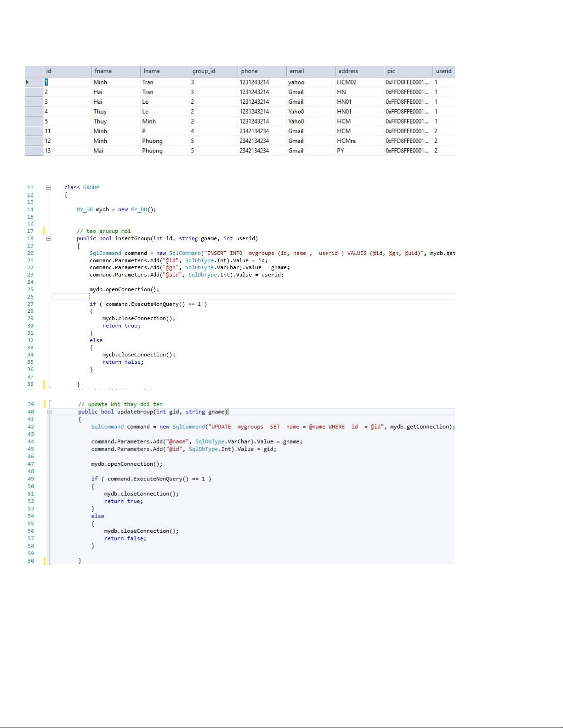
Task: Click "mydb.openConnection();" on line 25
Action: click(x=125, y=289)
